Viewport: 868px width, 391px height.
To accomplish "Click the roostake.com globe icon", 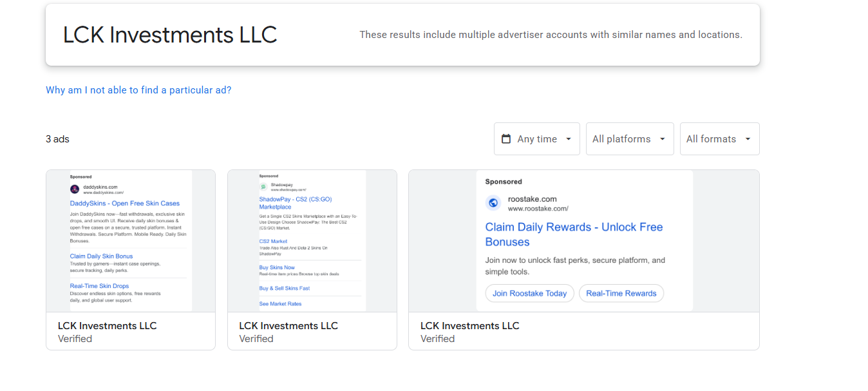I will coord(493,203).
